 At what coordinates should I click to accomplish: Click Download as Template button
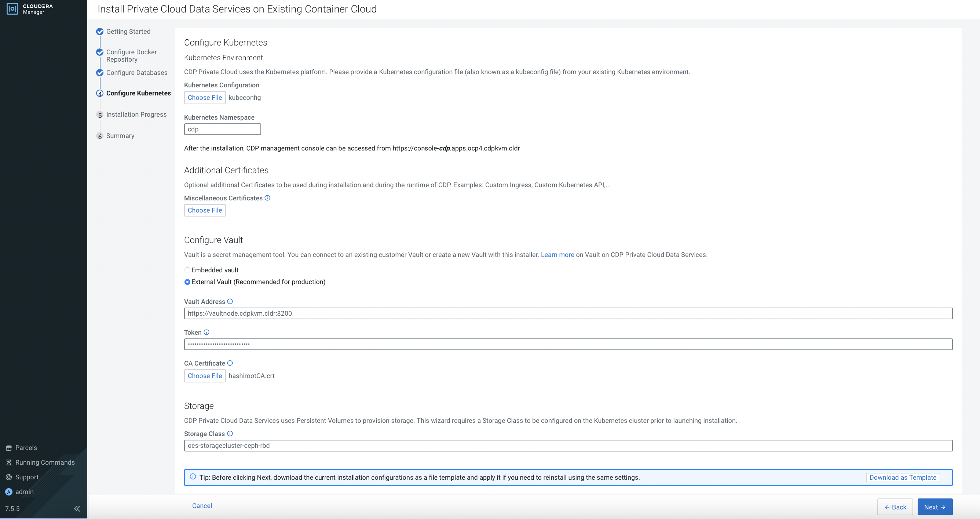(902, 478)
